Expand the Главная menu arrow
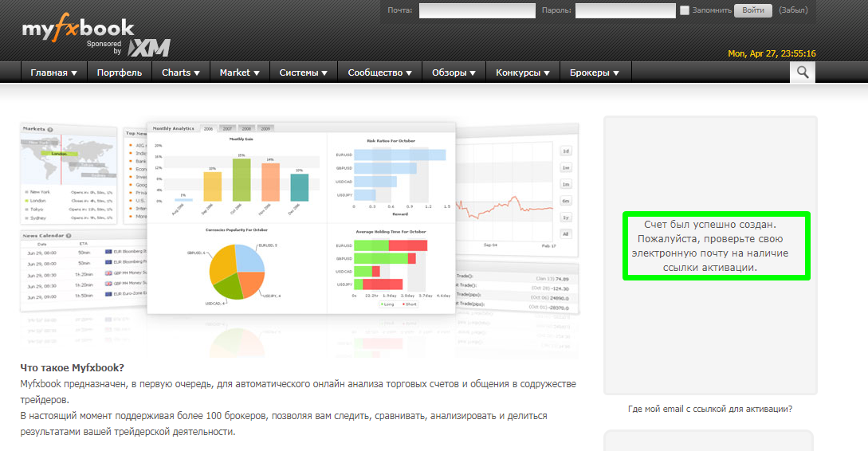 (x=74, y=73)
